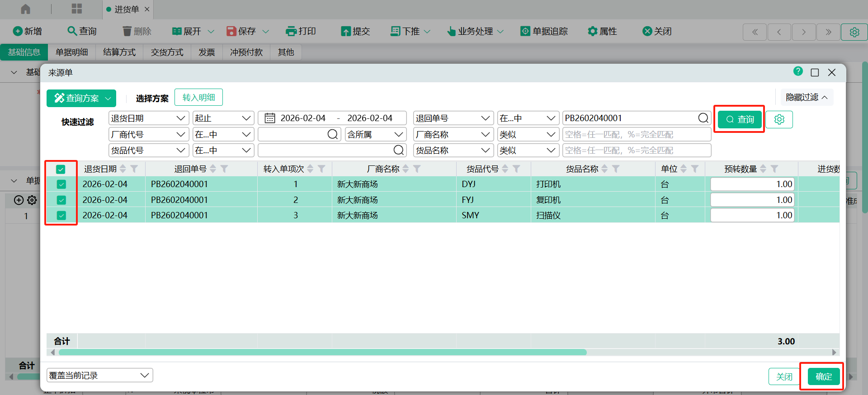Click the sort arrows on 退货日期 column
Image resolution: width=868 pixels, height=395 pixels.
pos(123,169)
